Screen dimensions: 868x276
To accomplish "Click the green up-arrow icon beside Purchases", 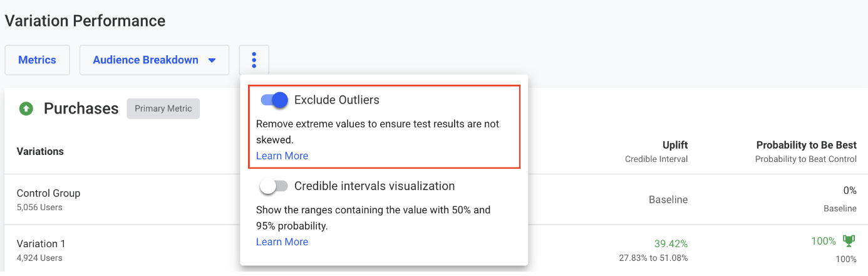I will point(26,109).
